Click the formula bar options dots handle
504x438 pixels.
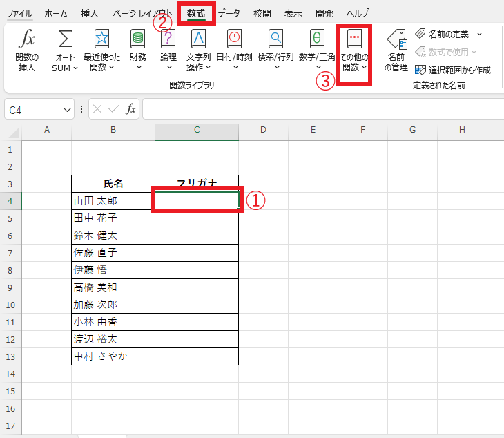click(x=81, y=109)
